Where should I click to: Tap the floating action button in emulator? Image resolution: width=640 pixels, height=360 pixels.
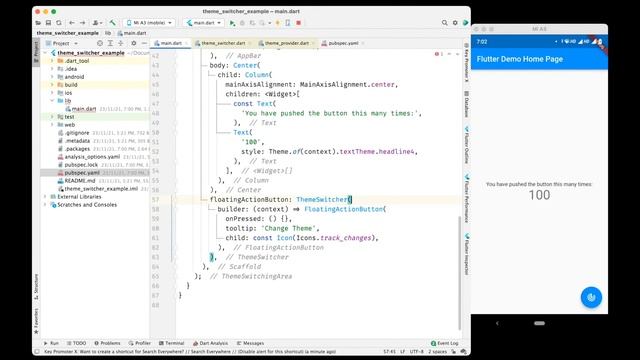591,297
